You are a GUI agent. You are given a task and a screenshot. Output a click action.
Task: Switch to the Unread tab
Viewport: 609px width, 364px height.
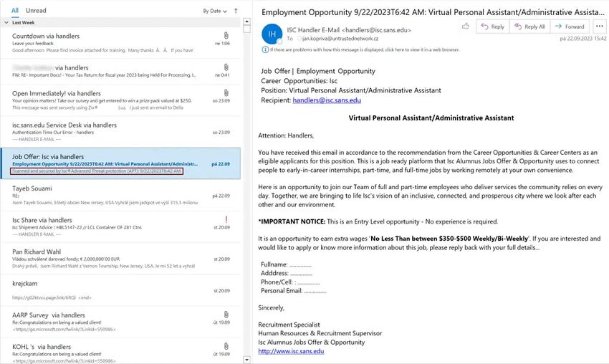tap(36, 11)
